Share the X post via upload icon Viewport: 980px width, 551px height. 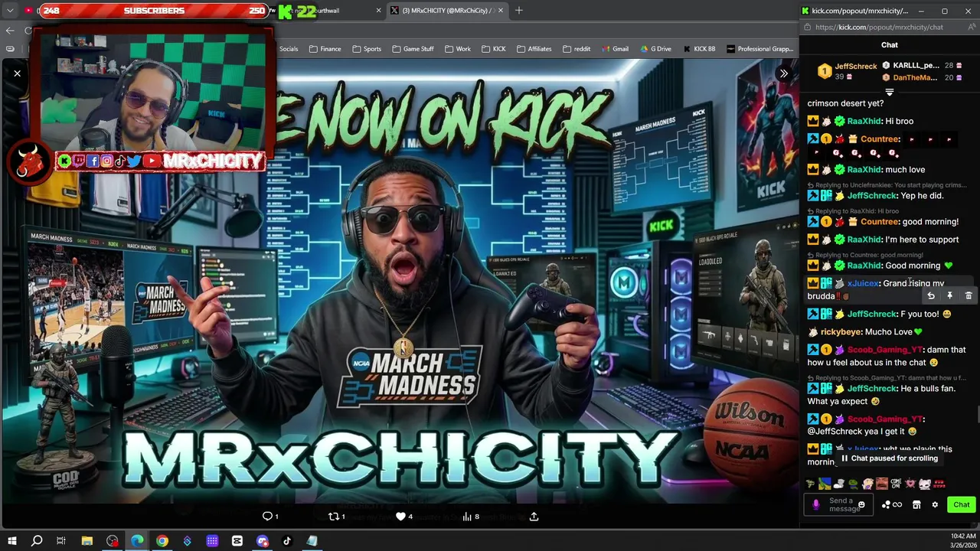pyautogui.click(x=534, y=517)
